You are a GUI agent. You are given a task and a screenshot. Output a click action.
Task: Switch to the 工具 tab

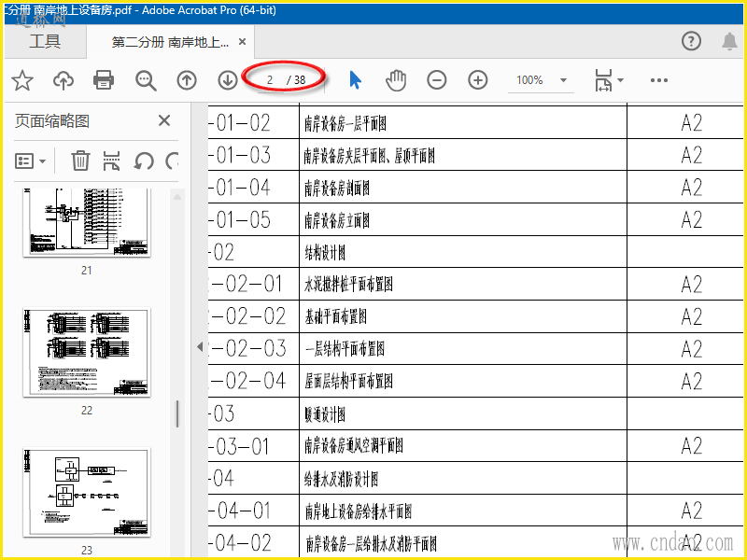tap(45, 41)
